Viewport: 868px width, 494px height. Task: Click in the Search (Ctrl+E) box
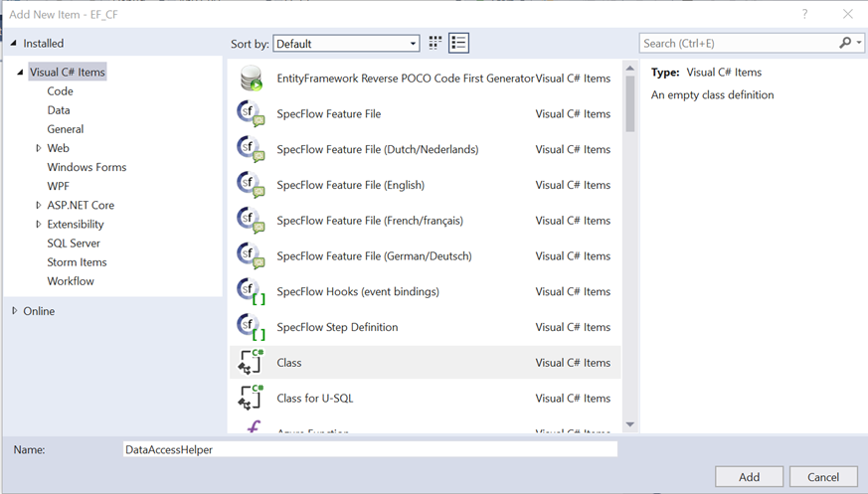[x=739, y=43]
